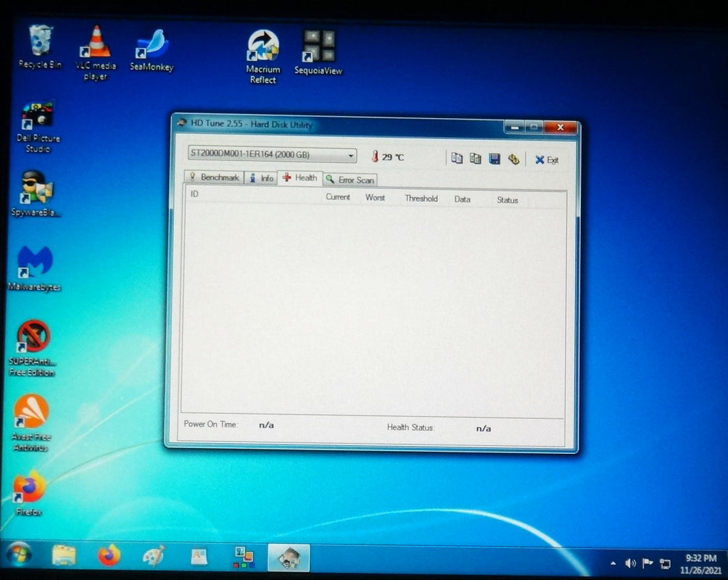Launch VLC media player shortcut
Viewport: 728px width, 580px height.
[96, 53]
